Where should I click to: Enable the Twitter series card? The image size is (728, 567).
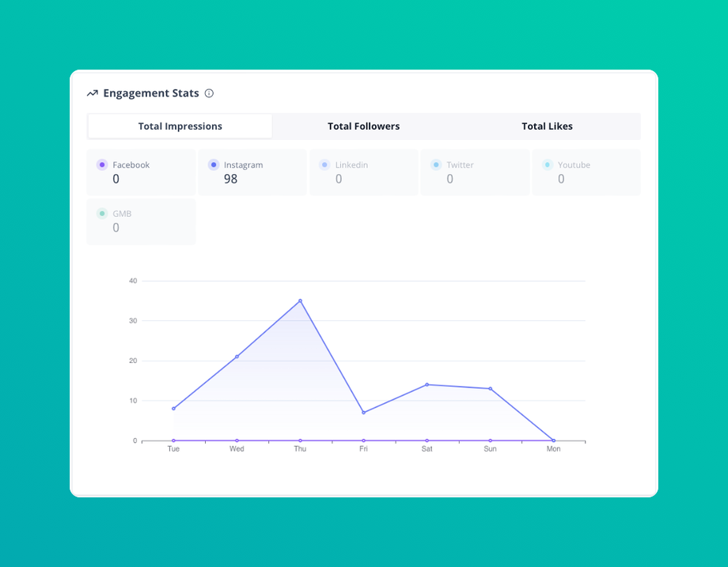[x=475, y=172]
